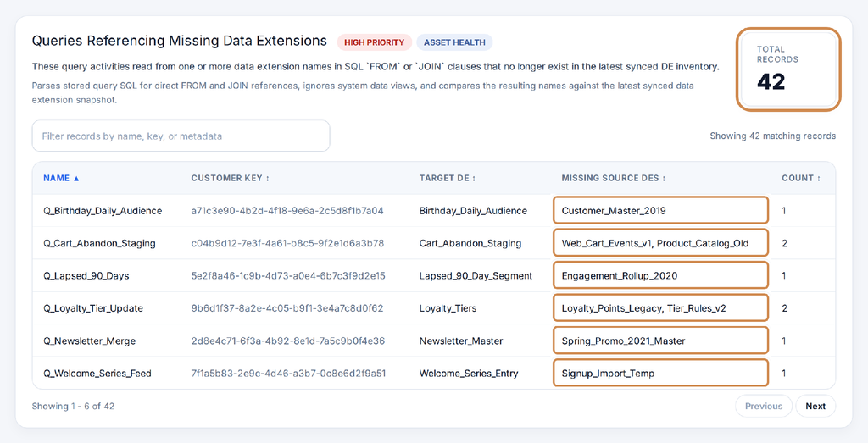Select the Q_Lapsed_90_Days query name
The width and height of the screenshot is (868, 443).
pos(86,276)
